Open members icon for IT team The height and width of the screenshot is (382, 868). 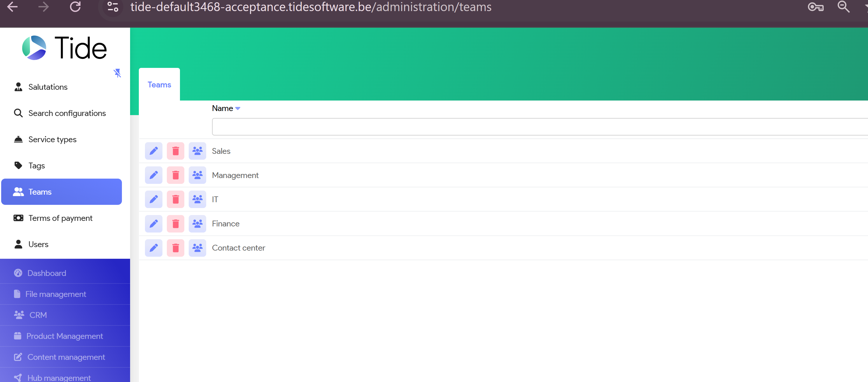click(x=197, y=199)
